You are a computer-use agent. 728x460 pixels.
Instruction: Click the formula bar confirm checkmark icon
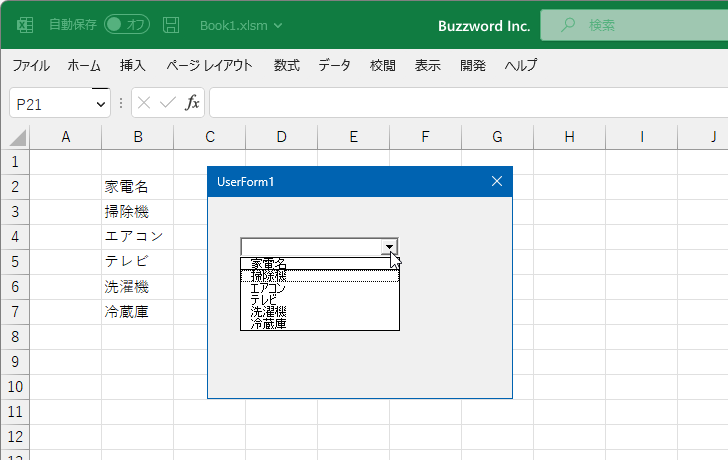(x=168, y=103)
